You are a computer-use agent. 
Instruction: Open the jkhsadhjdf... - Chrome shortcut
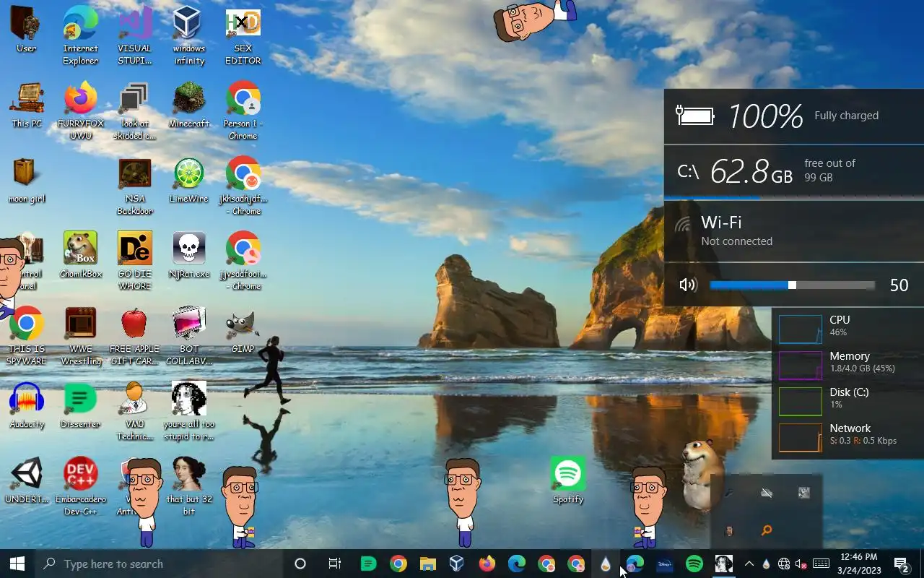click(243, 186)
